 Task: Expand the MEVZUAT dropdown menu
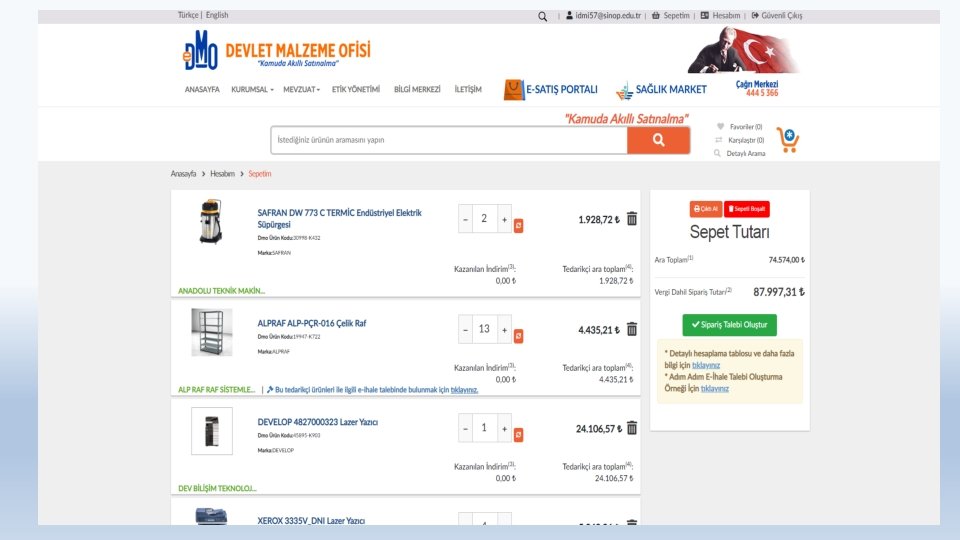point(301,89)
